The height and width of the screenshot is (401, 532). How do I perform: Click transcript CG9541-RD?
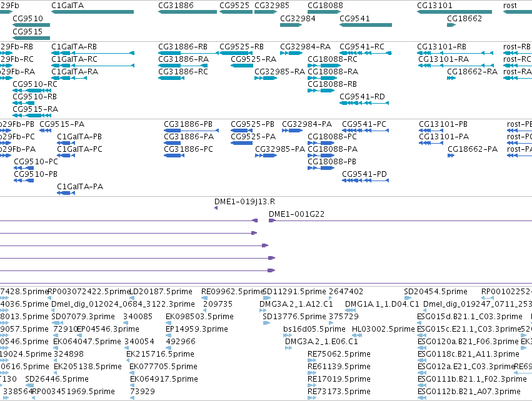363,97
